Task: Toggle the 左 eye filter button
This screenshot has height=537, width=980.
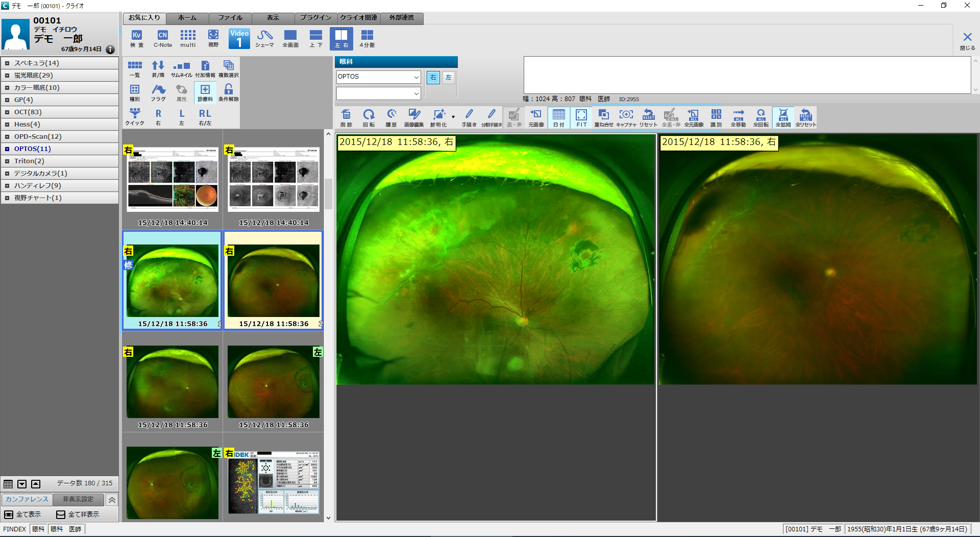Action: [448, 77]
